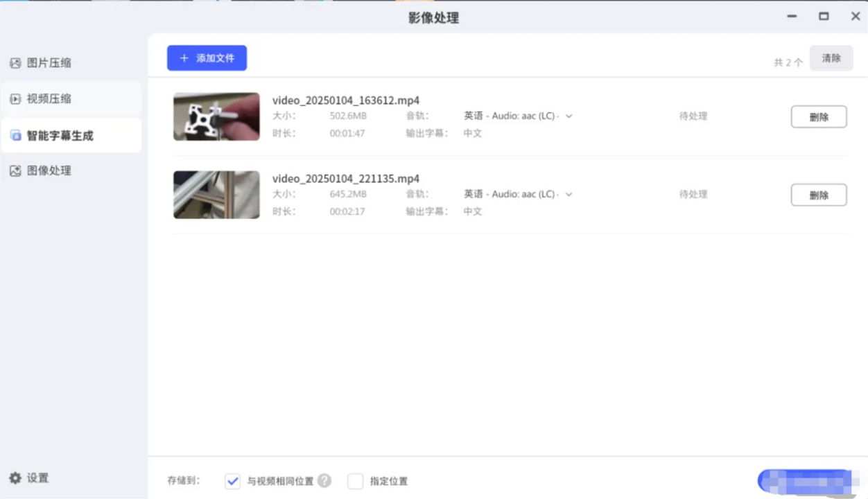Screen dimensions: 868x499
Task: Click the help icon beside 与视频相同位置
Action: 324,480
